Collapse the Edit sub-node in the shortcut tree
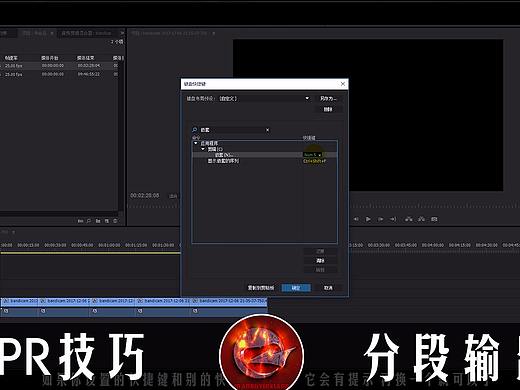This screenshot has width=520, height=390. (203, 149)
